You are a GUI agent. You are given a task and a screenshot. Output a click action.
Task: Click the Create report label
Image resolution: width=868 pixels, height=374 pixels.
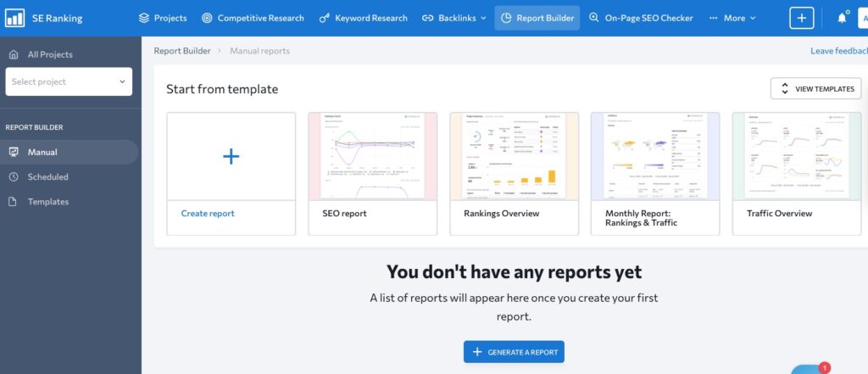click(208, 214)
